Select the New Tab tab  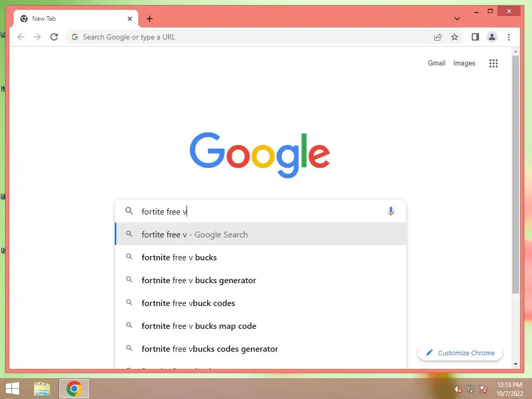(x=76, y=19)
